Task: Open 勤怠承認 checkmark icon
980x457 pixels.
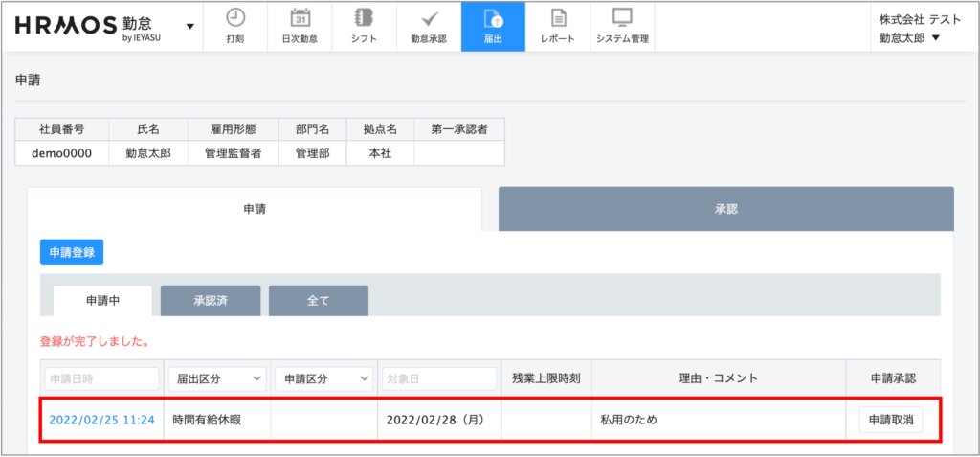Action: pos(428,18)
